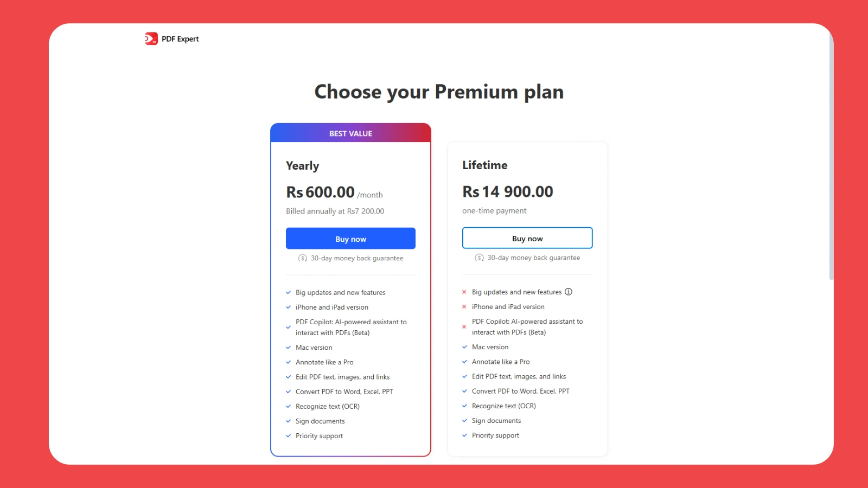Click the red X beside iPhone and iPad version

tap(464, 306)
